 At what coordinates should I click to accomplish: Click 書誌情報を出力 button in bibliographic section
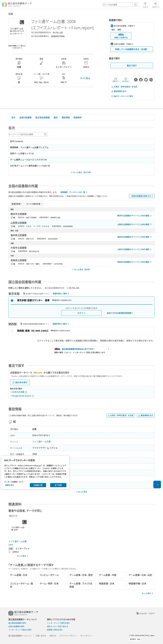146,415
